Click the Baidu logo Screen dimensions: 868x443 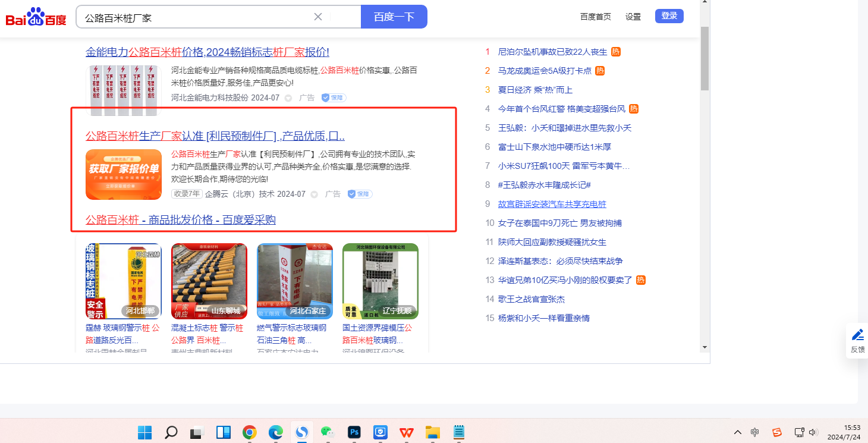coord(36,17)
